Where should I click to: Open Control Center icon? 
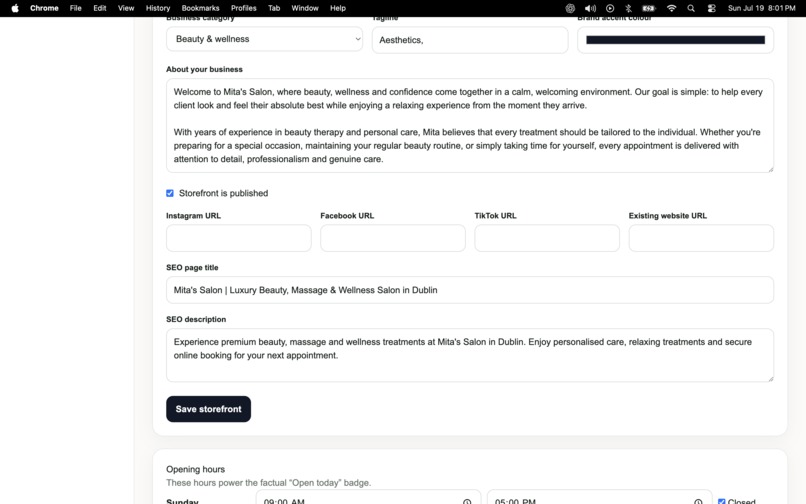tap(711, 8)
